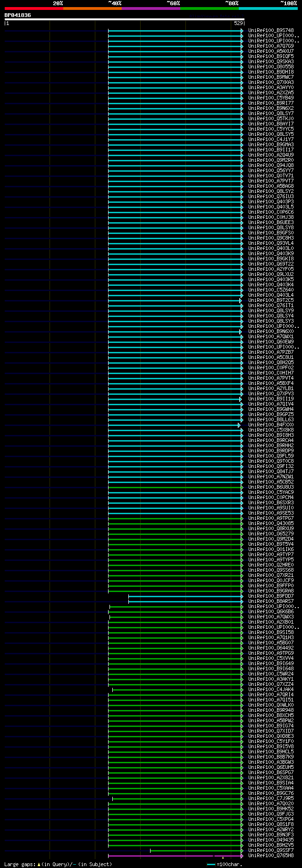Screen dimensions: 302x868
Task: Select the label UniRef100_Q94JQ8
Action: tap(271, 166)
